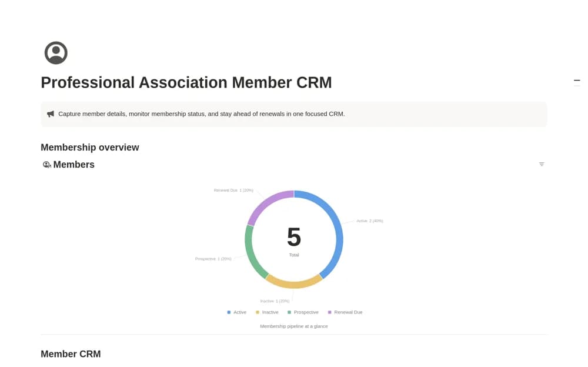This screenshot has width=588, height=367.
Task: Click the Membership overview heading
Action: 90,148
